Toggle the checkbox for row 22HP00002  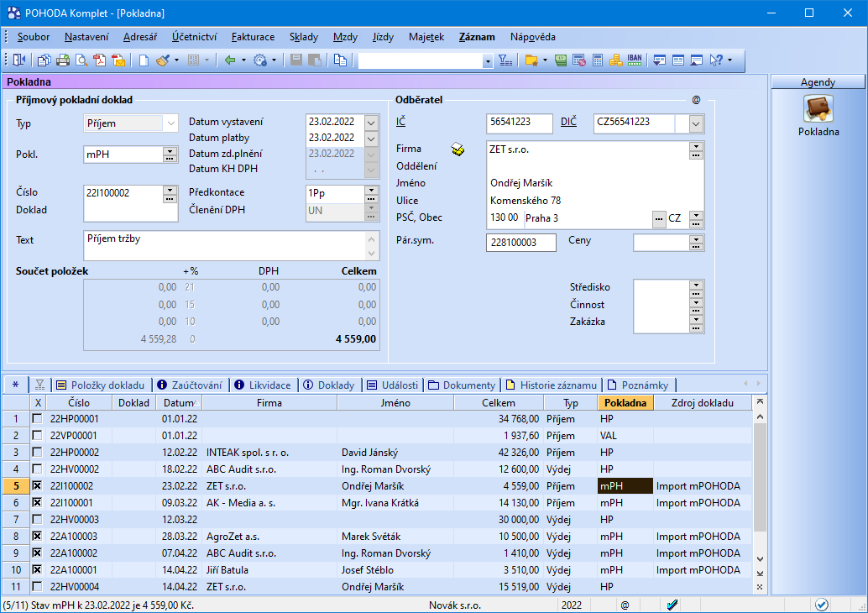[37, 452]
